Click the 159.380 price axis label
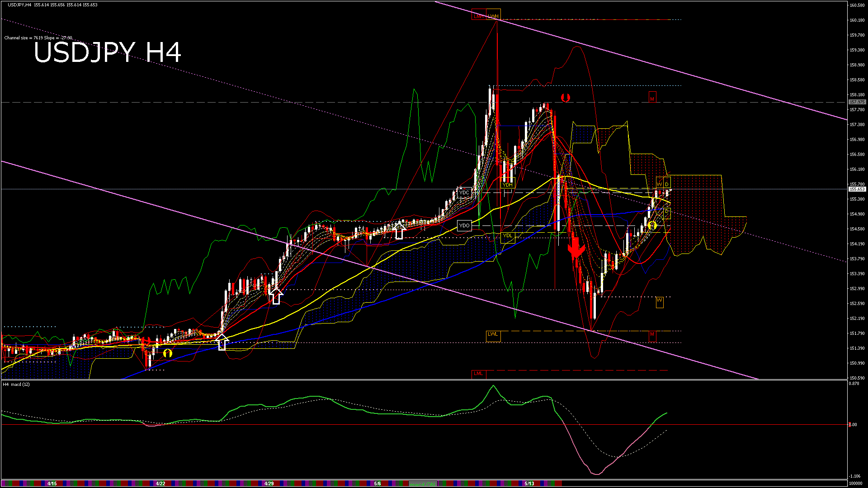 click(x=857, y=50)
